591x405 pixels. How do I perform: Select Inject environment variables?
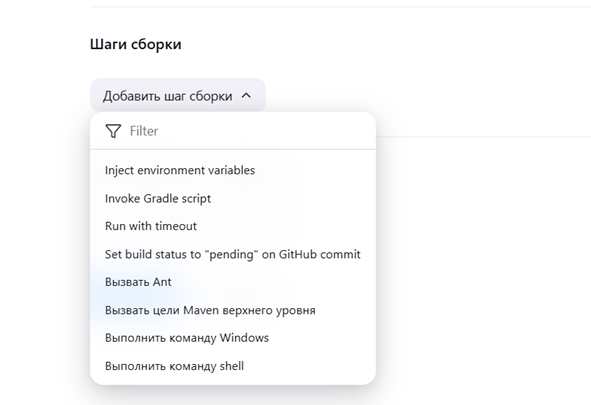[233, 170]
